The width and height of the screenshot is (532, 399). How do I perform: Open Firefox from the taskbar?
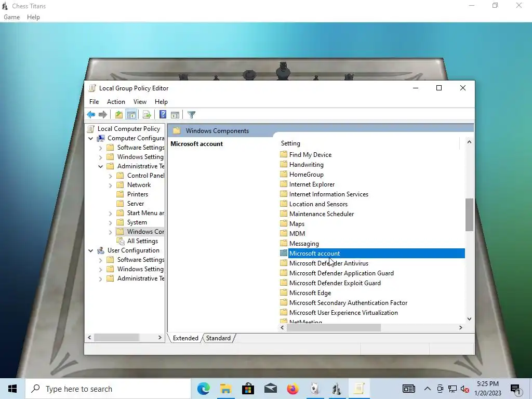[x=292, y=389]
